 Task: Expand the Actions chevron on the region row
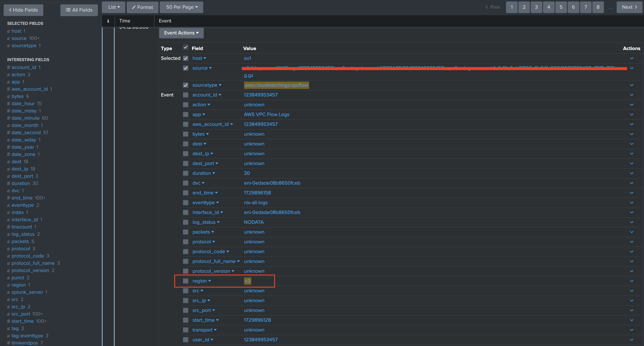click(x=631, y=281)
